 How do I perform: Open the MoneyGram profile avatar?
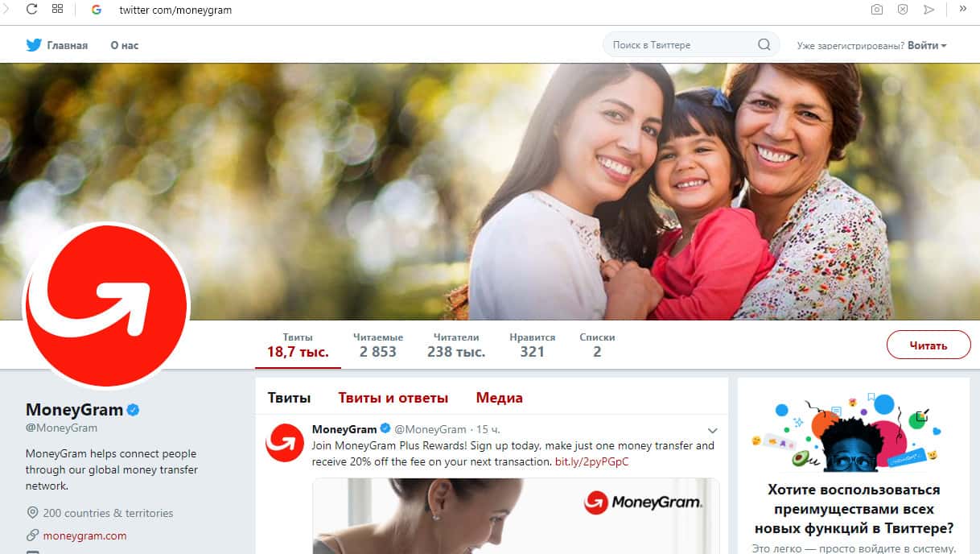[x=106, y=304]
